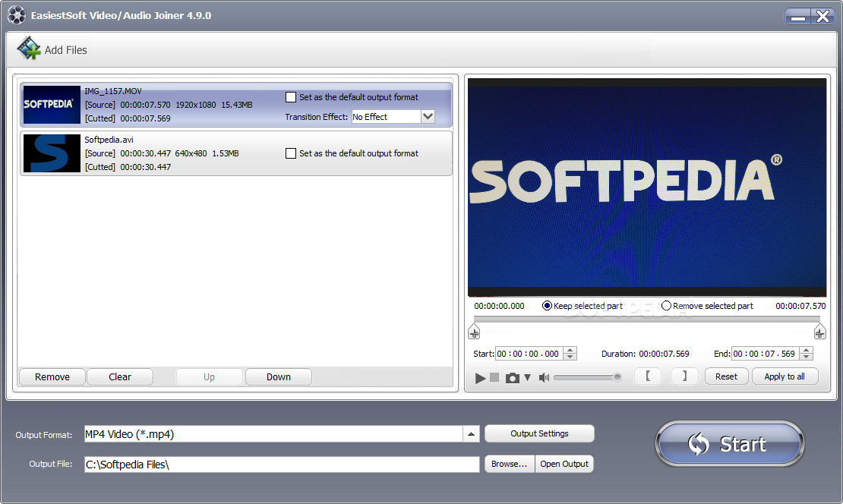Decrease the Start time with down arrow
This screenshot has height=504, width=843.
pos(570,357)
